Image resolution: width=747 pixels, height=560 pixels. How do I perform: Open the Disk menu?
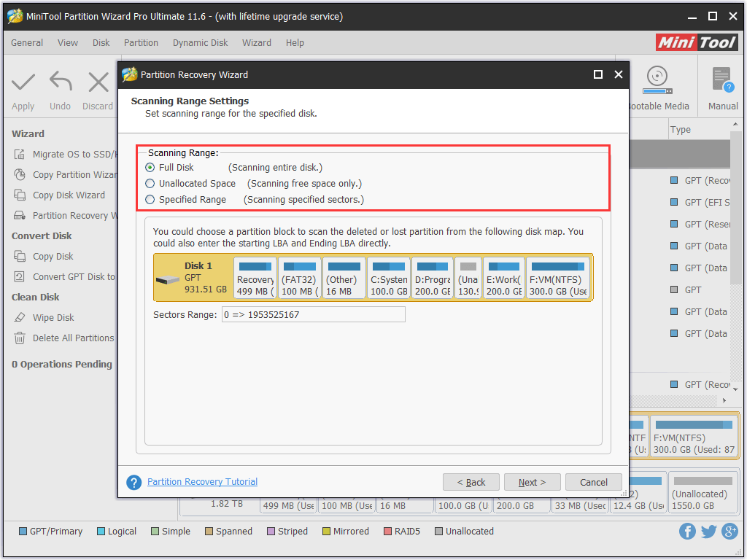click(x=101, y=43)
